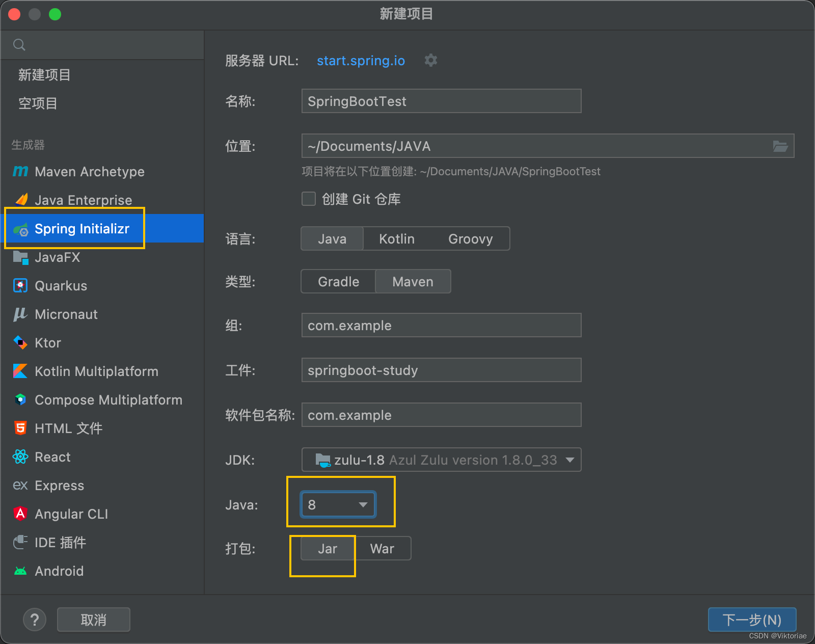Screen dimensions: 815x644
Task: Click the Micronaut mu icon
Action: pos(20,314)
